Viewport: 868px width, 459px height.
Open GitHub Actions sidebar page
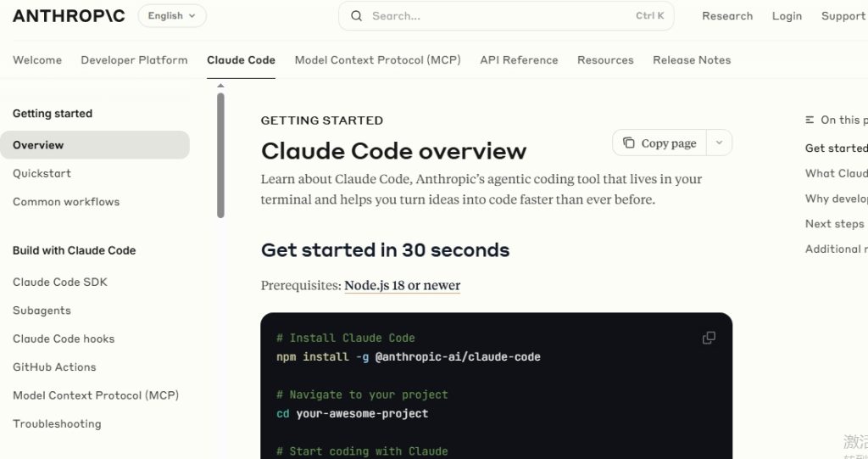pyautogui.click(x=54, y=367)
